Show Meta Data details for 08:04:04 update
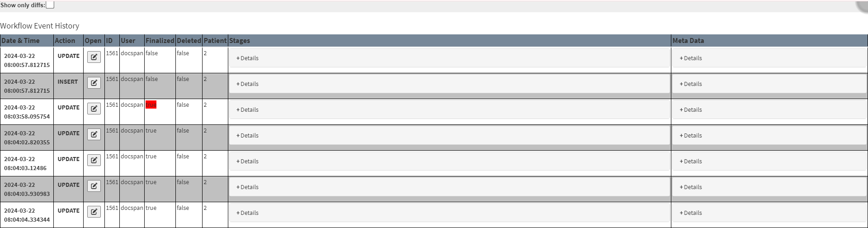The width and height of the screenshot is (868, 228). [691, 213]
